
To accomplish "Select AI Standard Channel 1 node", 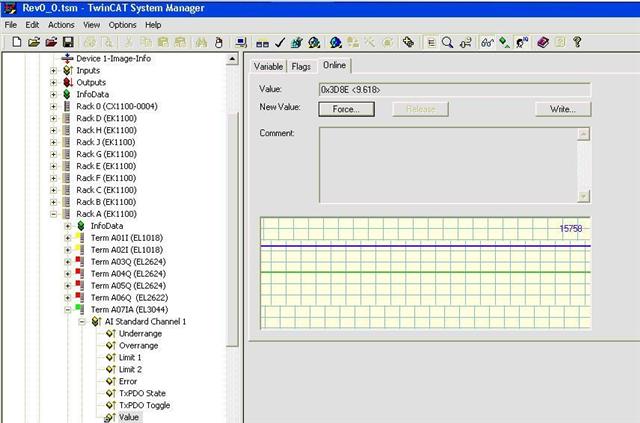I will coord(145,321).
